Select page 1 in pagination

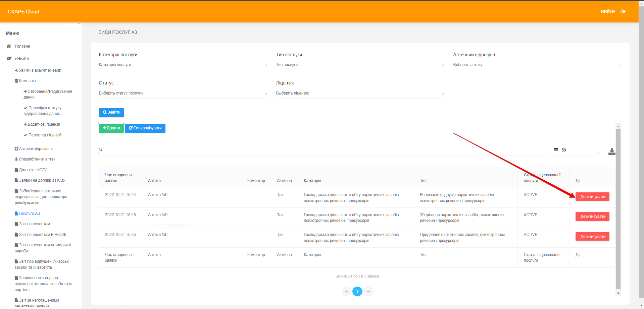coord(357,291)
